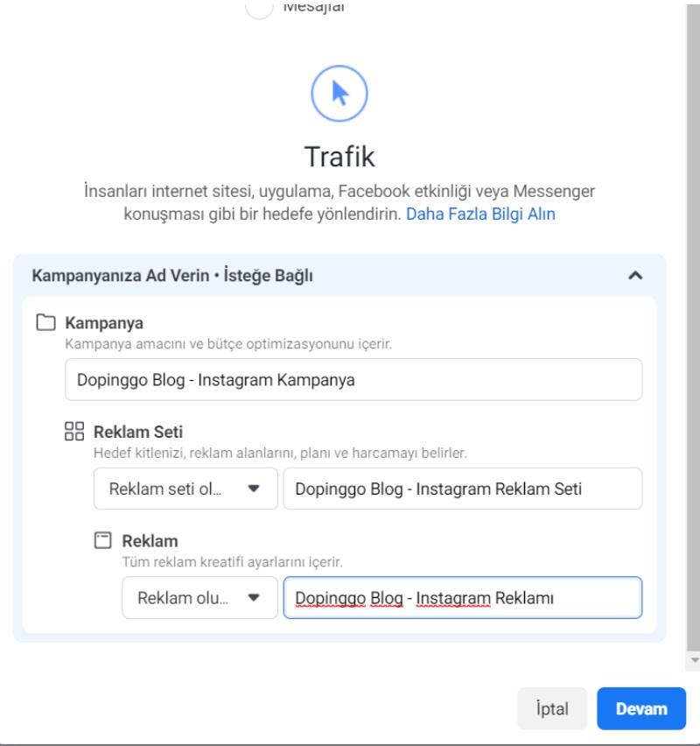Click the Daha Fazla Bilgi Alın link
Image resolution: width=700 pixels, height=746 pixels.
[480, 215]
